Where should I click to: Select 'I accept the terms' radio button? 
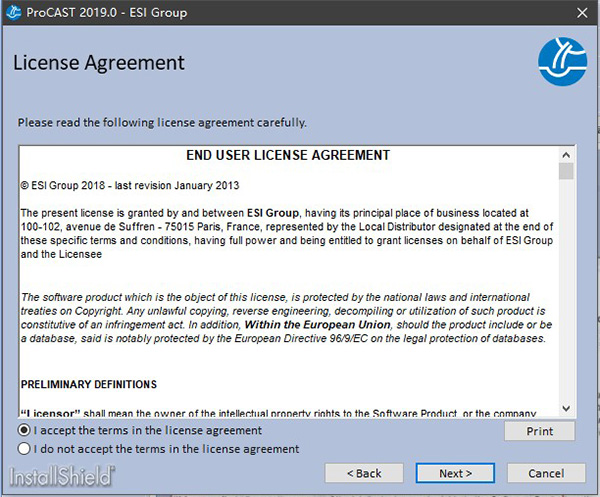coord(24,430)
